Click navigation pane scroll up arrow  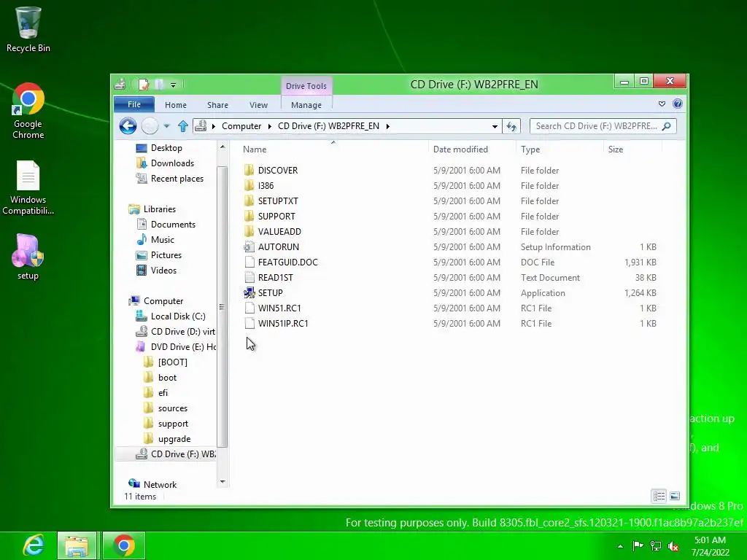tap(222, 147)
